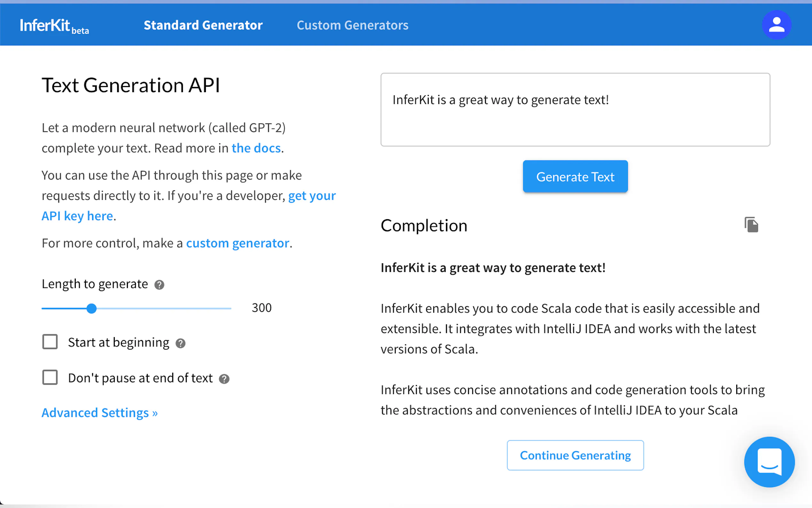Viewport: 812px width, 508px height.
Task: Go home via the InferKit beta logo
Action: [x=54, y=26]
